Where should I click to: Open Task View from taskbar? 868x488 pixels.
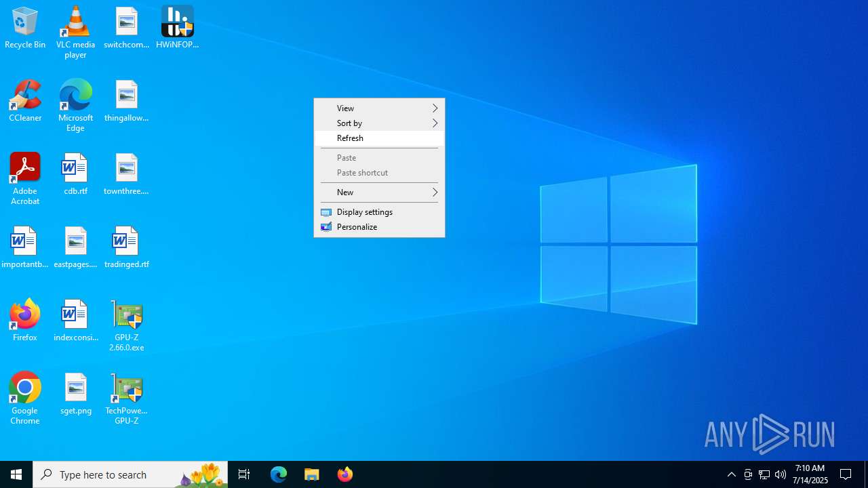tap(244, 474)
